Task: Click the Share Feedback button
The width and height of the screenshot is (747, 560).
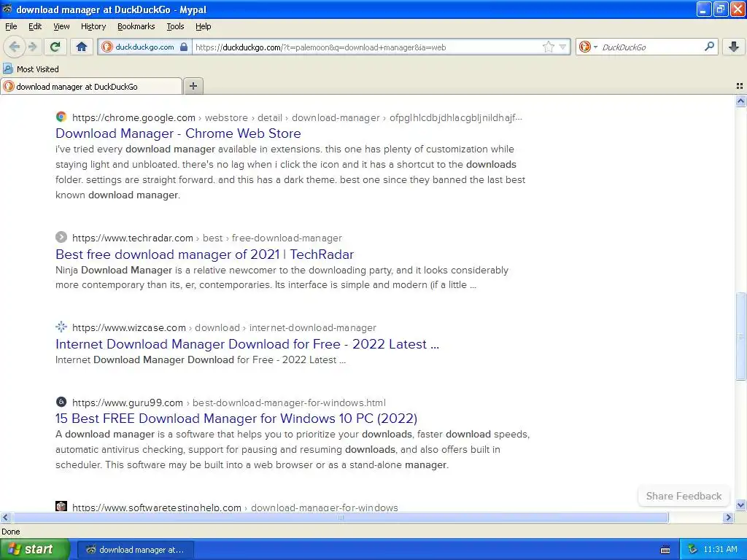Action: pos(684,496)
